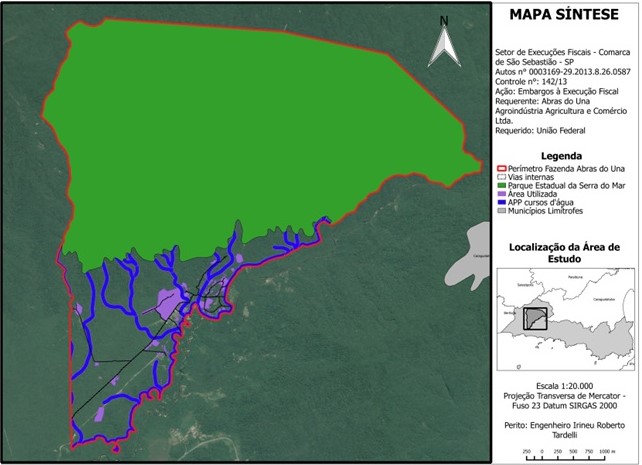Image resolution: width=642 pixels, height=465 pixels.
Task: Click the black study-area box in locator map
Action: (x=536, y=319)
